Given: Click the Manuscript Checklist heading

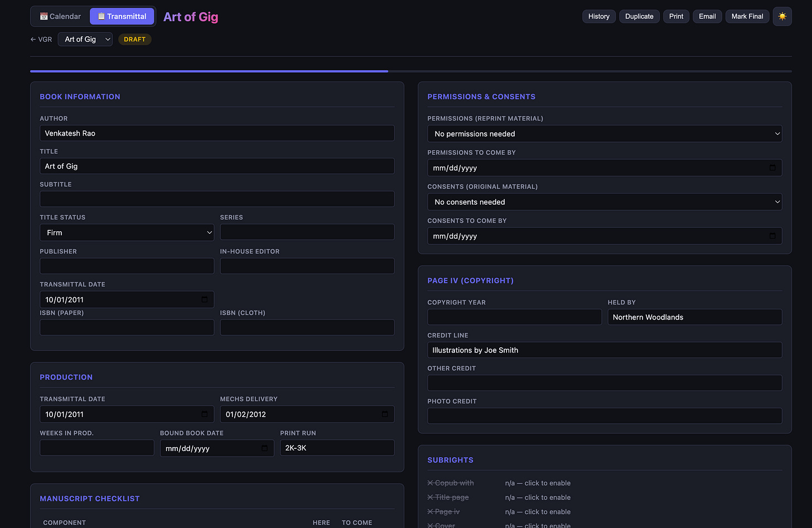Looking at the screenshot, I should click(x=89, y=498).
